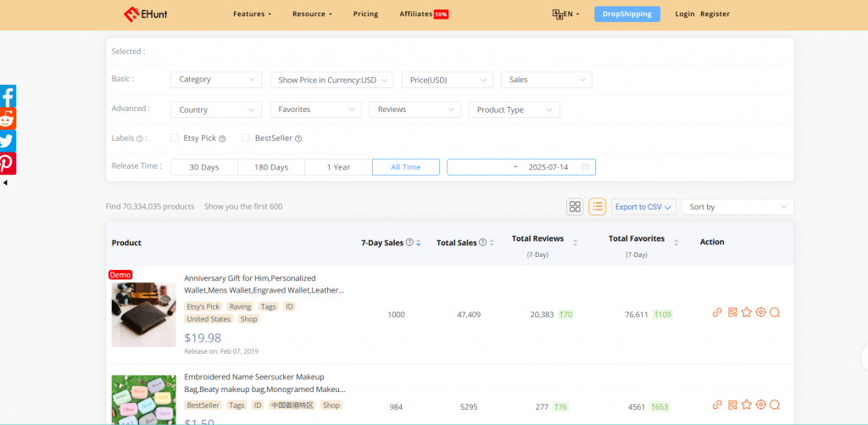
Task: Open the Reviews filter dropdown
Action: [x=415, y=109]
